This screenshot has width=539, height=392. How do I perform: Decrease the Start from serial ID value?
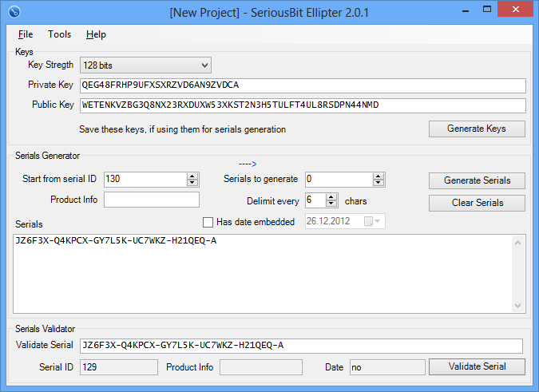click(192, 183)
